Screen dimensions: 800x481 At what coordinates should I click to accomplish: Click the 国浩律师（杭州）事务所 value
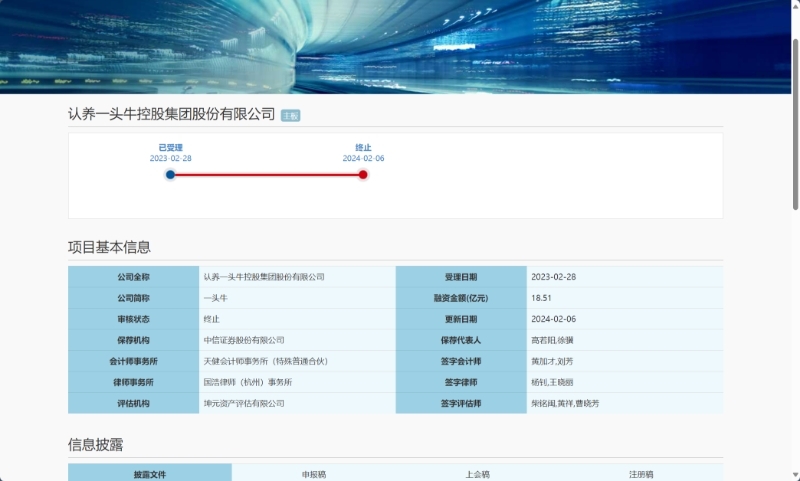tap(248, 382)
